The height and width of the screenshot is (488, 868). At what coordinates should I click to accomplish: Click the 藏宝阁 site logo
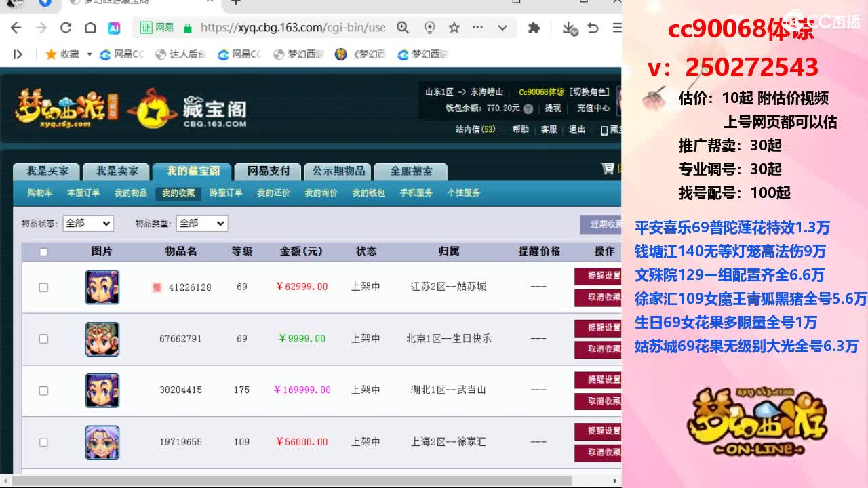click(x=188, y=108)
